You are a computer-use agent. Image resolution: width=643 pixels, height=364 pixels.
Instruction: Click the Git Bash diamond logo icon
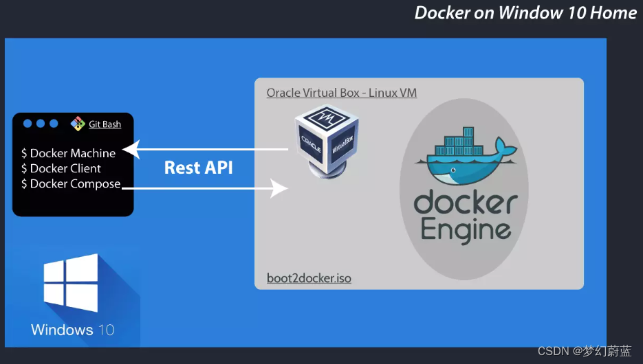78,124
